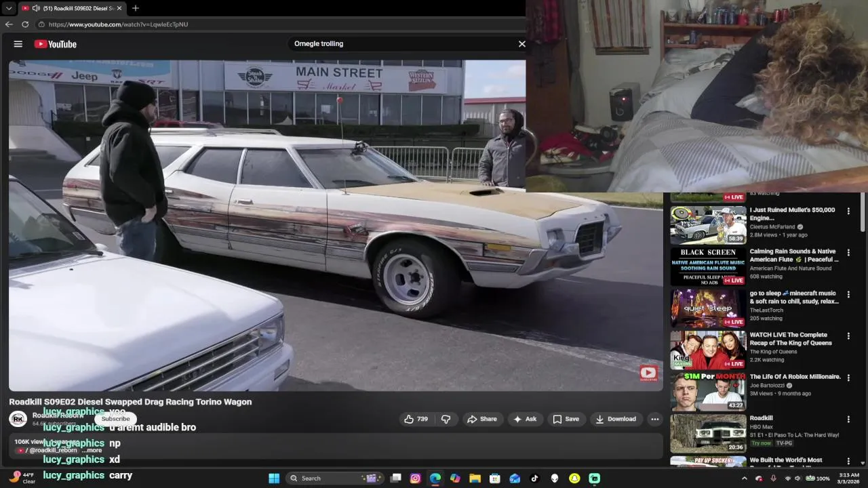868x488 pixels.
Task: Open options menu for King of Queens video
Action: 848,335
